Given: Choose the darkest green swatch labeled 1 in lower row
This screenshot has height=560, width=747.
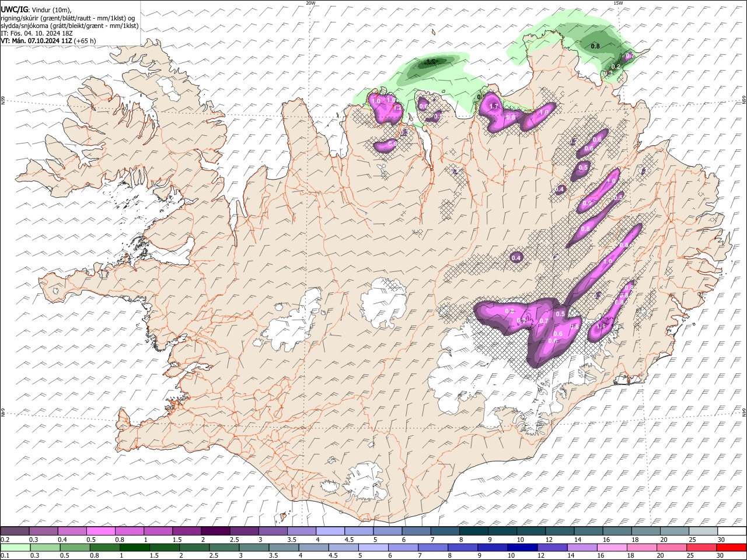Looking at the screenshot, I should (135, 547).
